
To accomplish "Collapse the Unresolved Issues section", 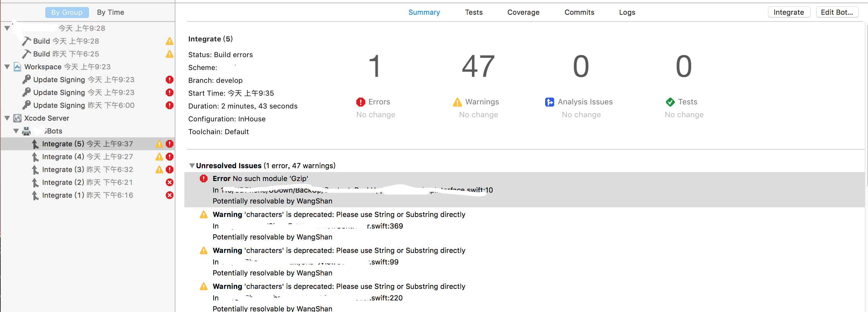I will pos(192,166).
